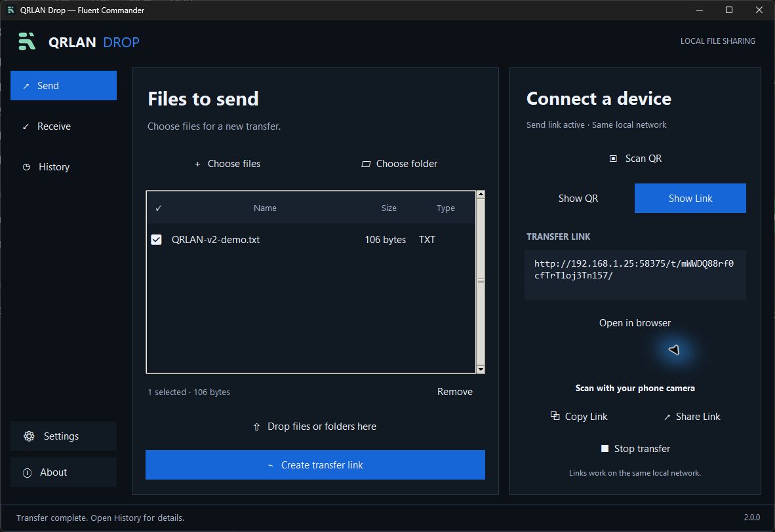The image size is (775, 532).
Task: Click the upload arrow icon beside Drop files
Action: coord(256,427)
